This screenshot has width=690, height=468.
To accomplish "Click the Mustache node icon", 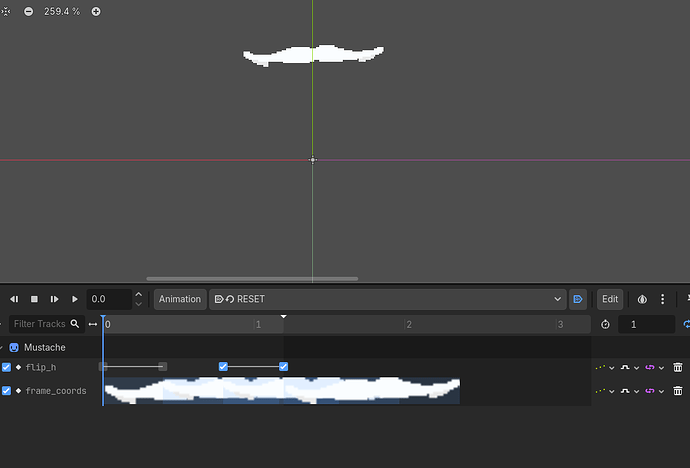I will [x=14, y=347].
